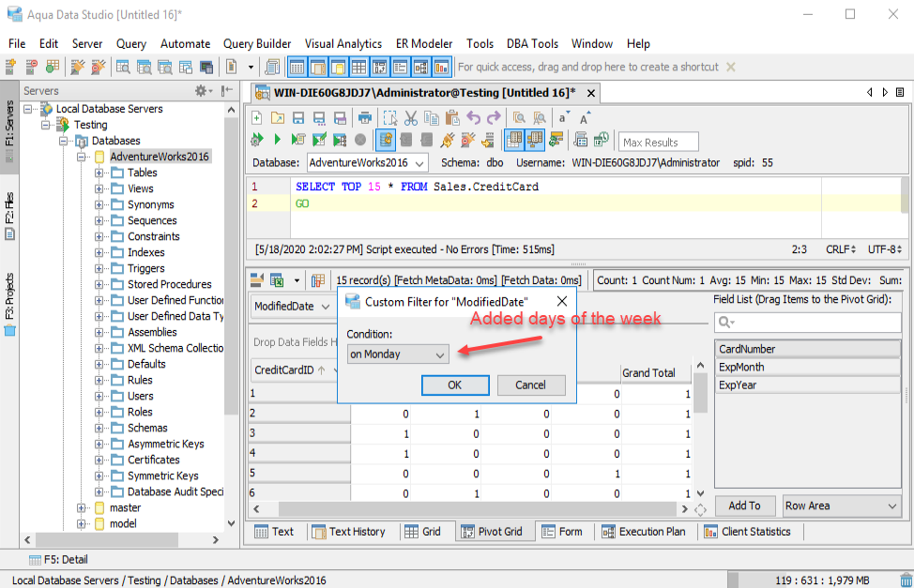Open the Database AdventureWorks2016 dropdown
The width and height of the screenshot is (914, 588).
coord(367,163)
